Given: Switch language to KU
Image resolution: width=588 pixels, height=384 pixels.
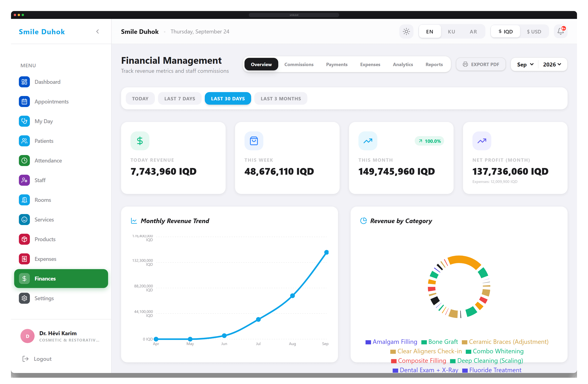Looking at the screenshot, I should 451,31.
